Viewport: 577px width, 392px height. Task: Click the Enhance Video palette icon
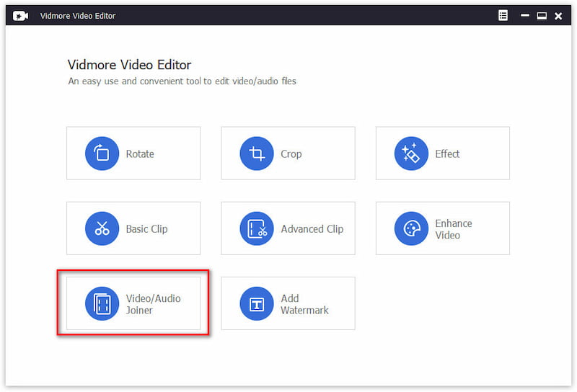click(x=411, y=228)
